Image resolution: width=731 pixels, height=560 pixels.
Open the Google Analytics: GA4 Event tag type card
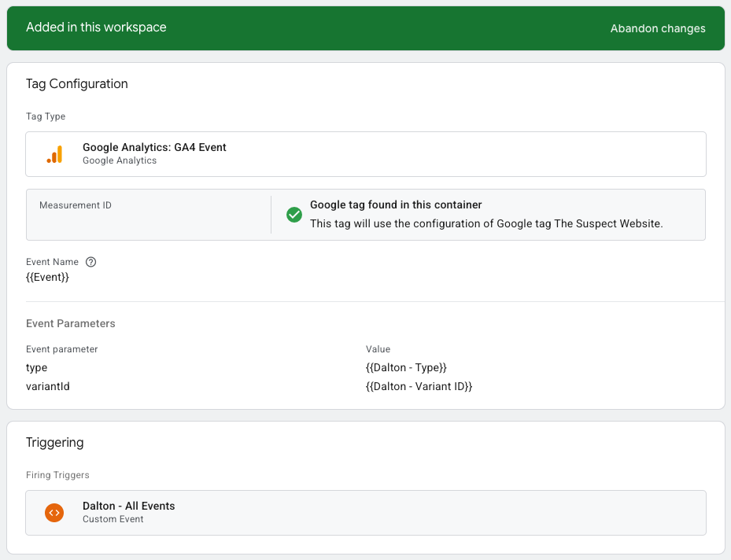(x=366, y=154)
